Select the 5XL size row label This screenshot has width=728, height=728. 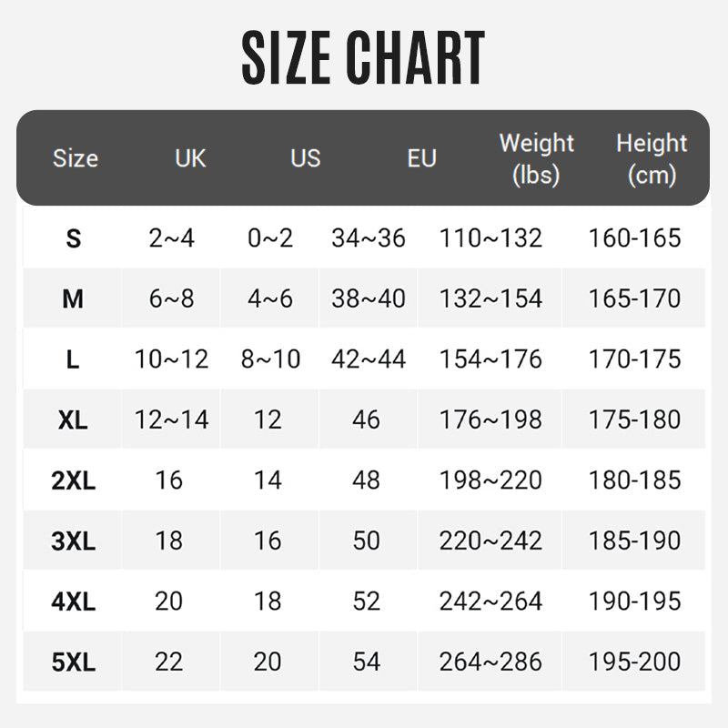(73, 662)
